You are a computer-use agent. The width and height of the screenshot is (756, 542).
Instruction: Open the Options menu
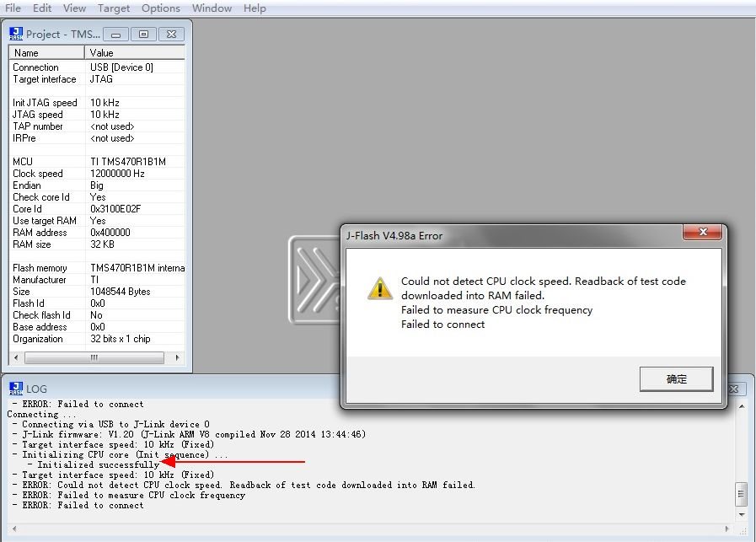(160, 8)
